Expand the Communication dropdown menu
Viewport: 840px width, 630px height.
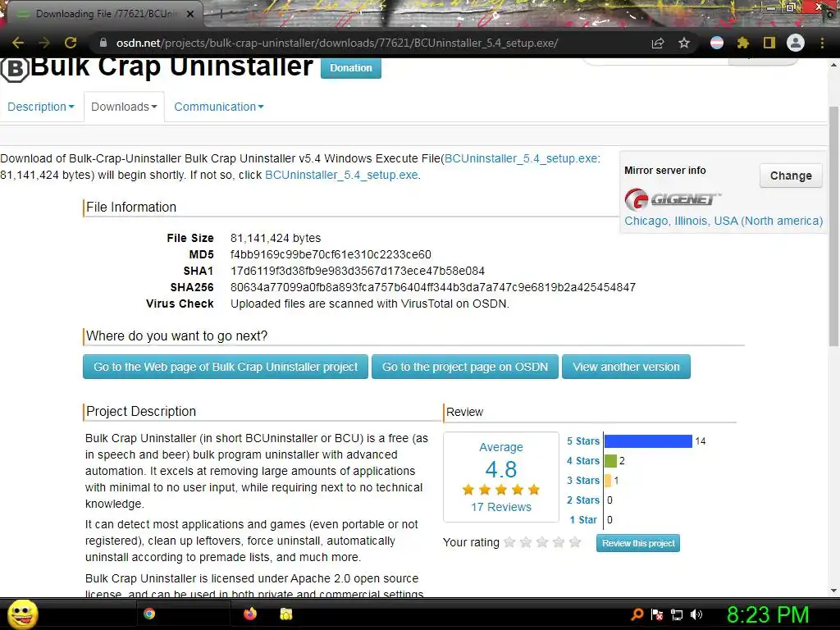[218, 107]
